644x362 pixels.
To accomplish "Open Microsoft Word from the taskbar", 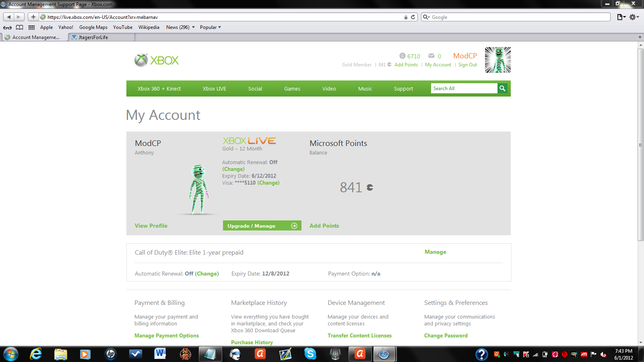I will [x=160, y=354].
